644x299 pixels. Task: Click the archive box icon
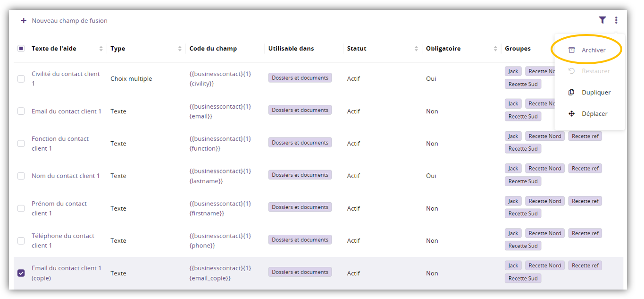click(571, 50)
